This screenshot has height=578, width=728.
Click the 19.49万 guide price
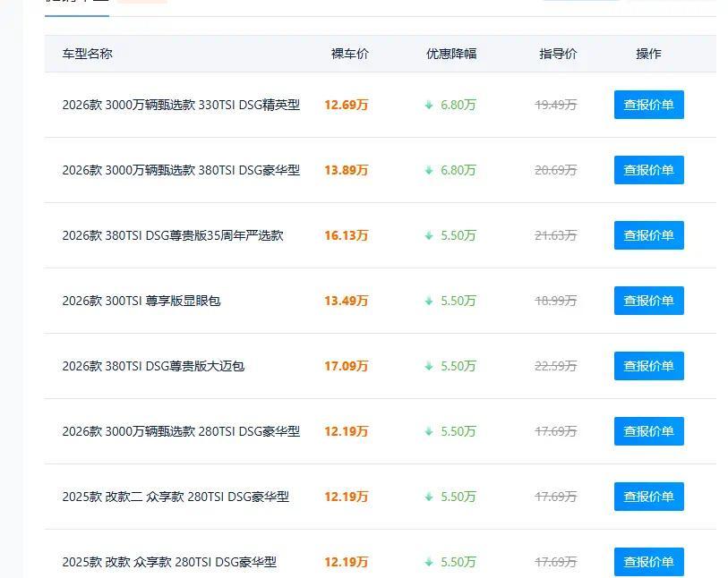556,105
